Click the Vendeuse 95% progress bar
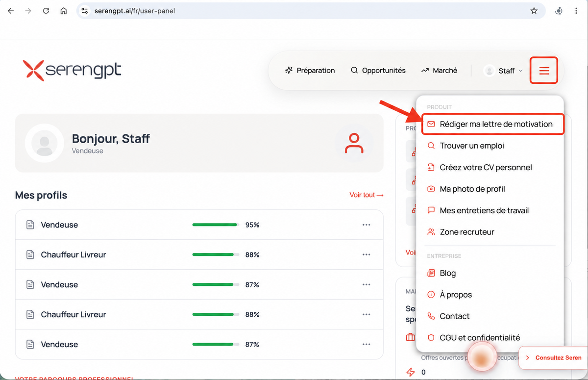Viewport: 588px width, 380px height. point(216,225)
